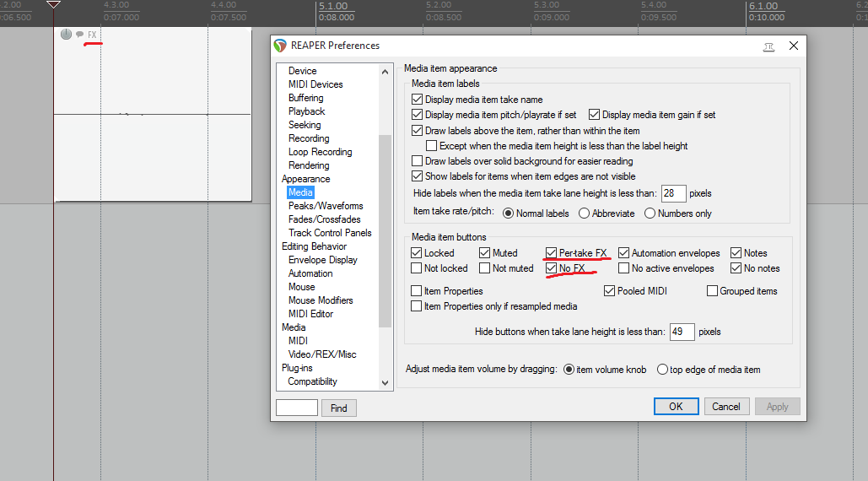Select the Appearance category
The width and height of the screenshot is (868, 481).
tap(305, 179)
